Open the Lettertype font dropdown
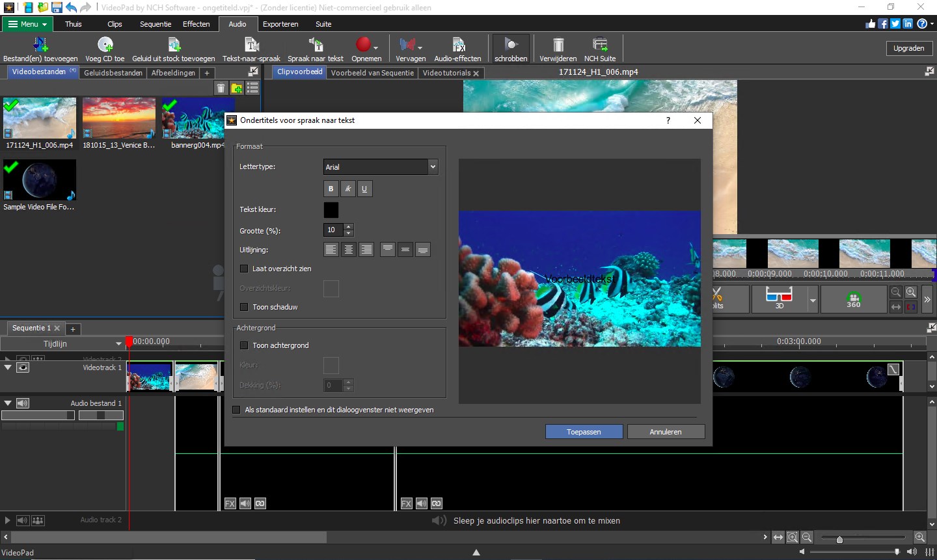The width and height of the screenshot is (937, 560). click(x=432, y=167)
